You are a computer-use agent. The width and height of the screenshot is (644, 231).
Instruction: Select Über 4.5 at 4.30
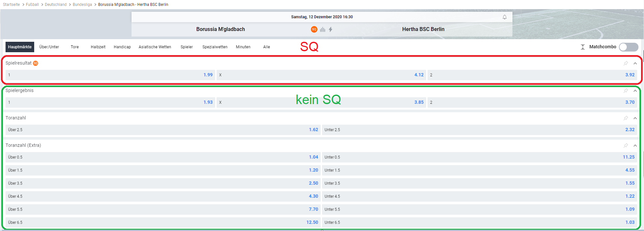[x=163, y=196]
